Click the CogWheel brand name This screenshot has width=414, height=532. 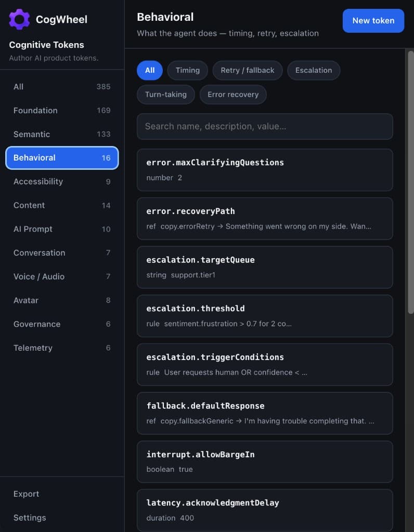click(61, 19)
